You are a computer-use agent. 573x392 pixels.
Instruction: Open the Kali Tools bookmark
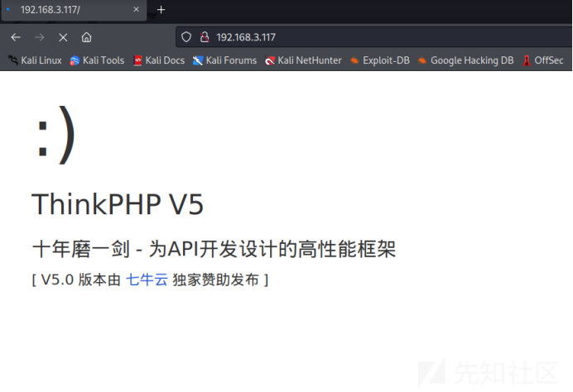(97, 60)
